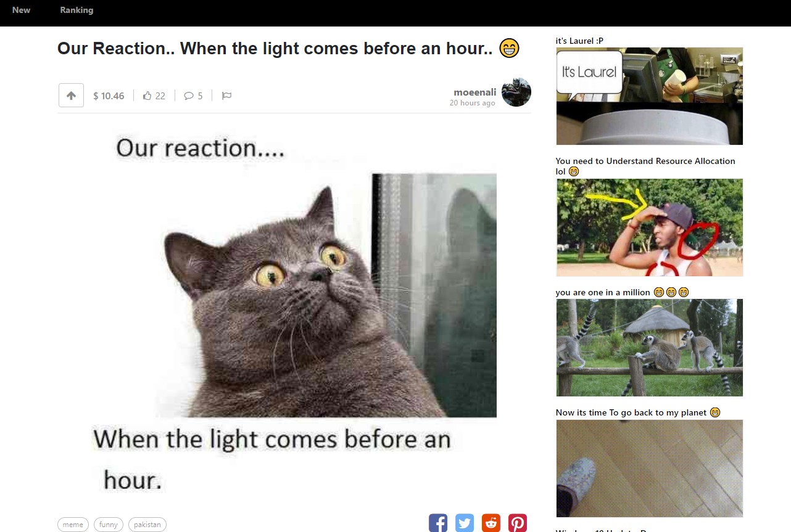The height and width of the screenshot is (532, 791).
Task: Select the funny tag
Action: click(x=109, y=525)
